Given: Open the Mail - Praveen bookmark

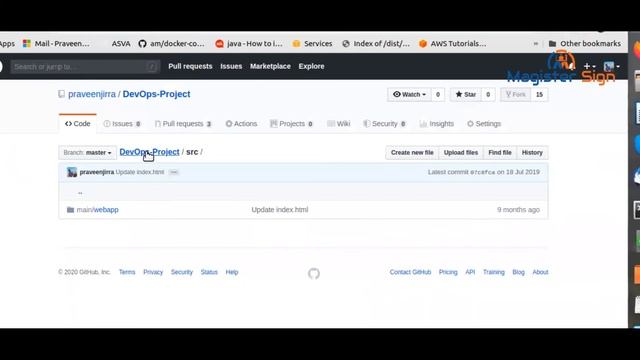Looking at the screenshot, I should [56, 44].
